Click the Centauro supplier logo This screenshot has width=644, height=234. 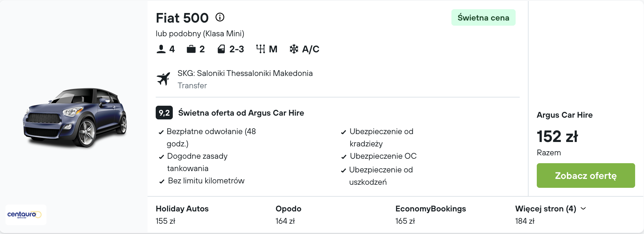tap(26, 214)
